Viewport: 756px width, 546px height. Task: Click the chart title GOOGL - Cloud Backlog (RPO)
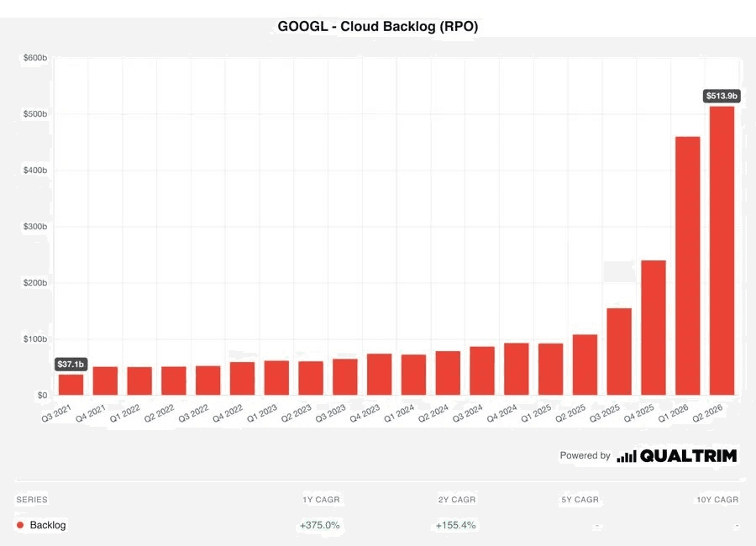click(378, 26)
